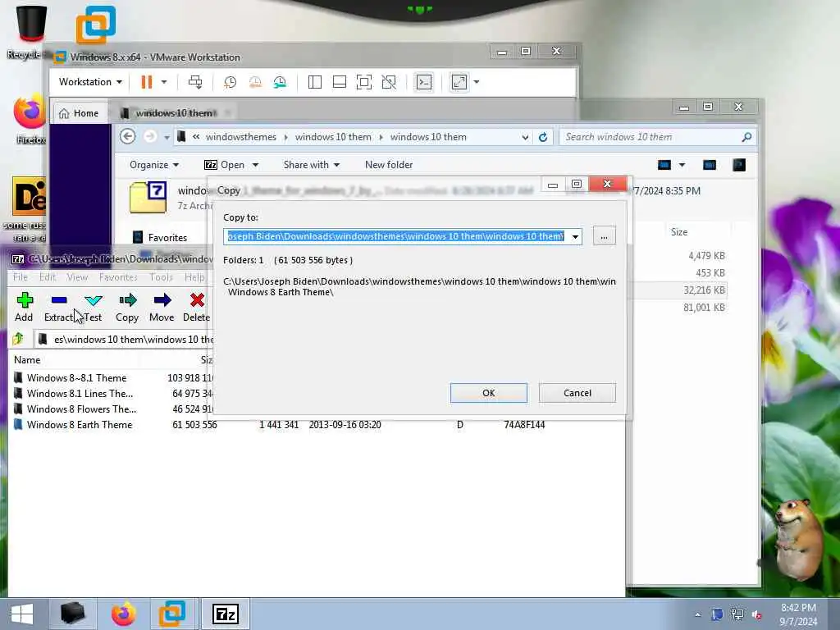
Task: Open the File menu in 7-Zip
Action: (x=21, y=277)
